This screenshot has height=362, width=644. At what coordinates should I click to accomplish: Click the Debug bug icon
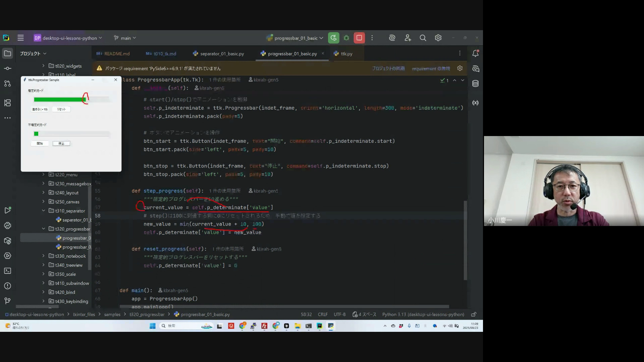click(346, 38)
